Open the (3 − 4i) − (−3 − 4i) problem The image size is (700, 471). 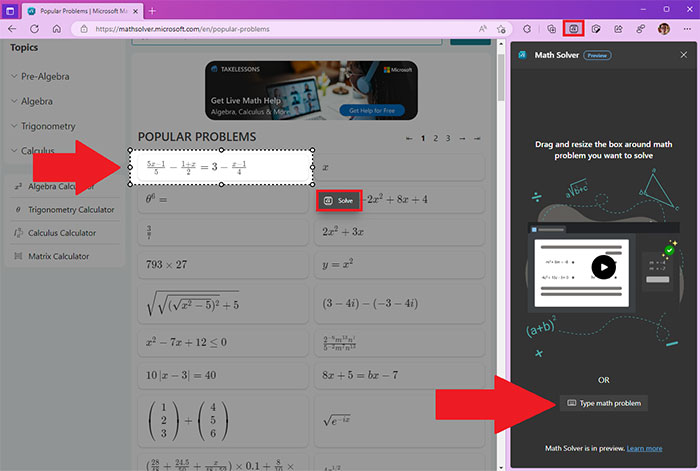click(399, 304)
